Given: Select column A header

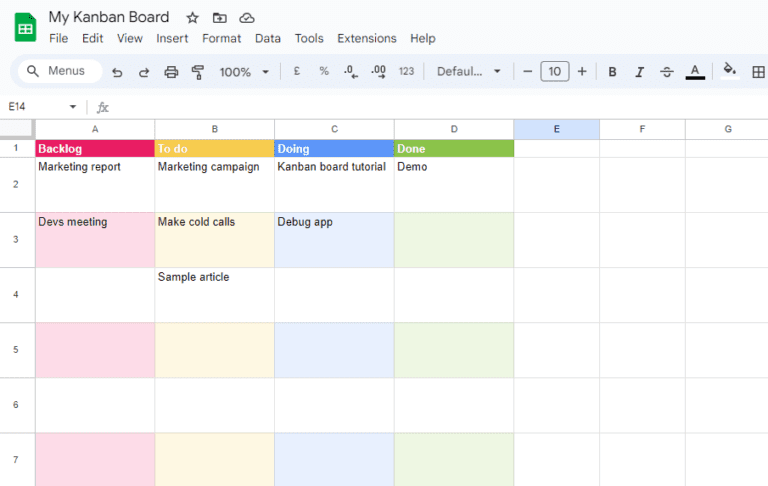Looking at the screenshot, I should point(95,129).
